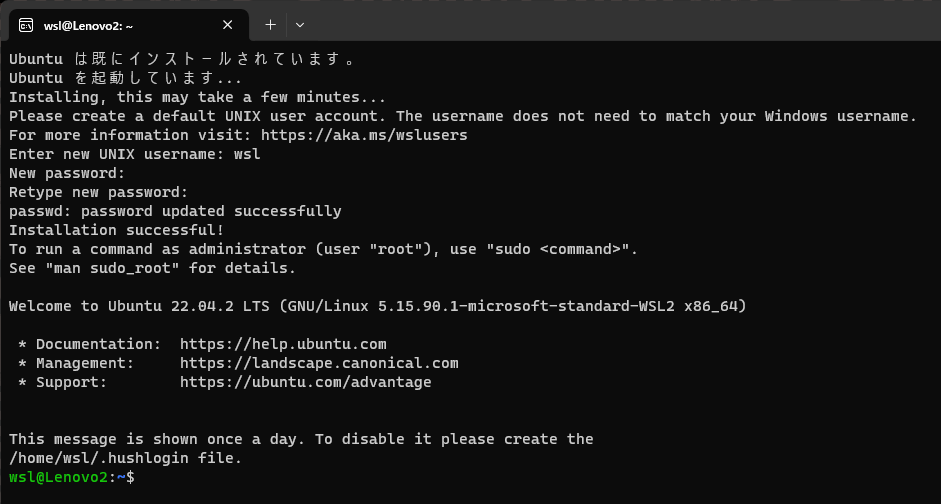This screenshot has width=941, height=504.
Task: Click the Japanese "Ubuntu を起動しています..." line
Action: [125, 79]
